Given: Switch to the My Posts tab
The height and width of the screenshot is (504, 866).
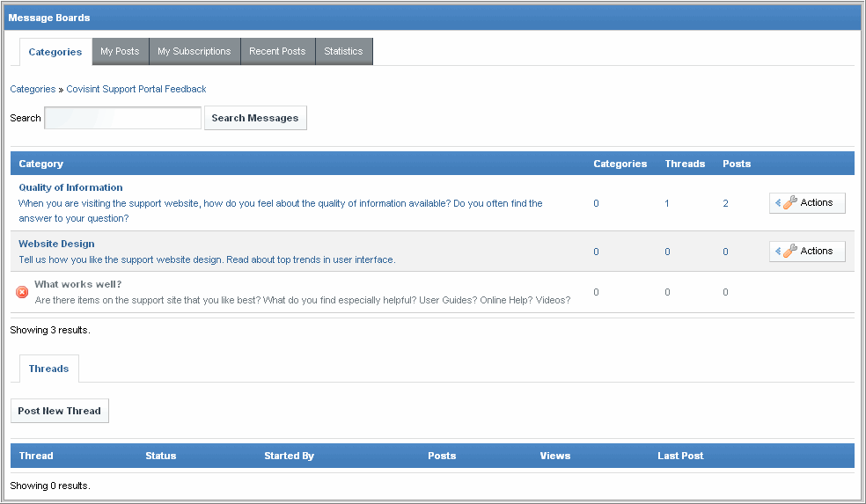Looking at the screenshot, I should pyautogui.click(x=120, y=52).
